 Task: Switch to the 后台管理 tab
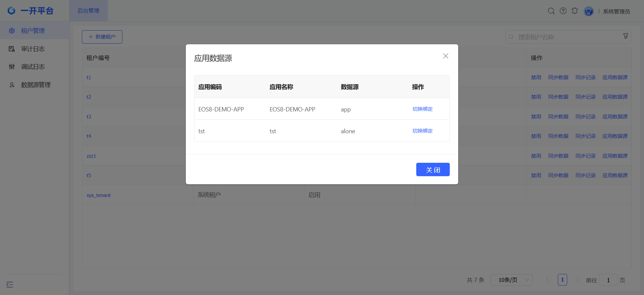point(89,11)
